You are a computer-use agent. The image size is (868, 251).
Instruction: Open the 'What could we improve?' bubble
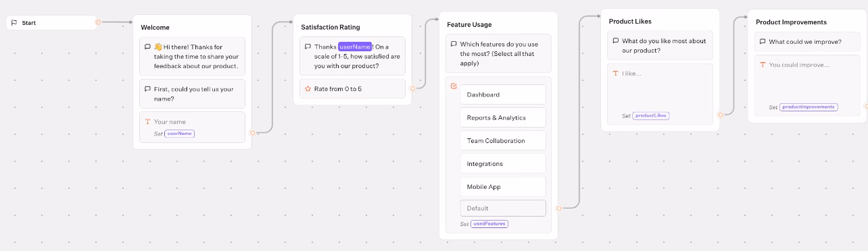(x=807, y=42)
